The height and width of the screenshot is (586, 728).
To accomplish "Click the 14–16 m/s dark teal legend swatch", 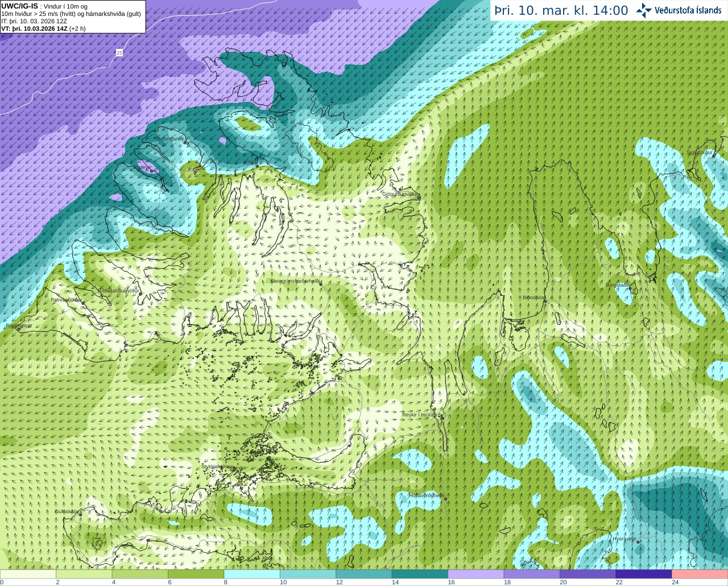I will (420, 574).
